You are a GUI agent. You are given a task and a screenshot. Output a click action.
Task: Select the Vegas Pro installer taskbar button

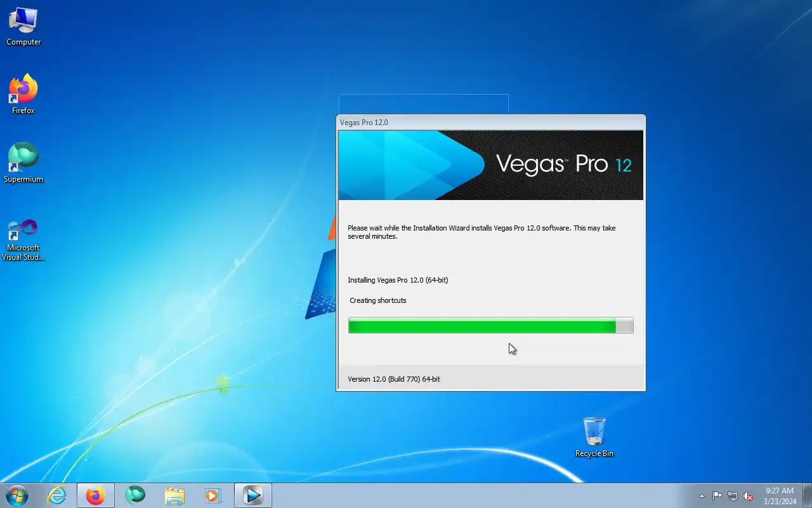tap(253, 495)
